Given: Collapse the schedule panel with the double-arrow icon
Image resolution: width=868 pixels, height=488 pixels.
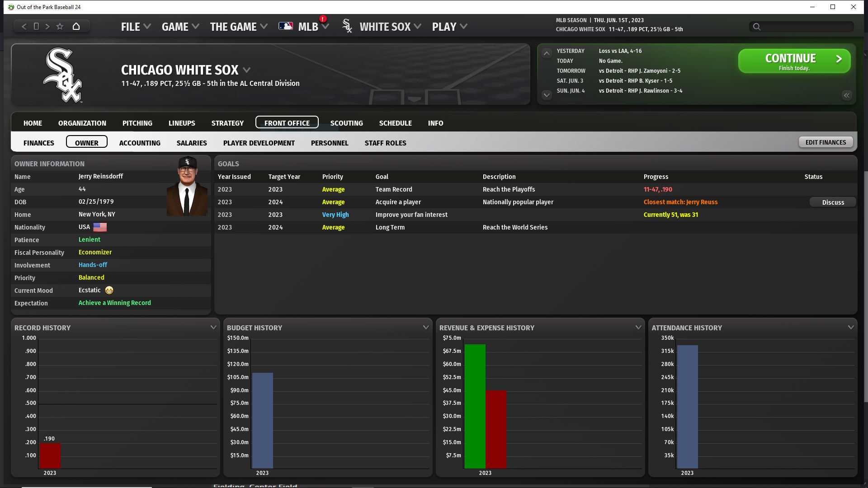Looking at the screenshot, I should pyautogui.click(x=847, y=95).
